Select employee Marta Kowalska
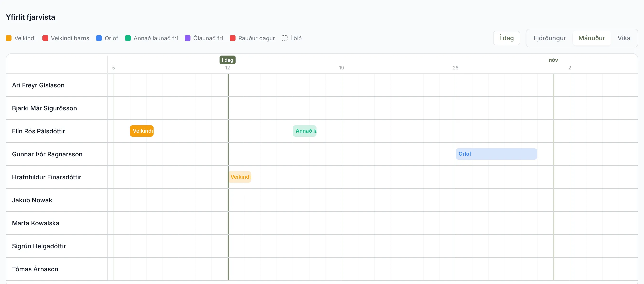Viewport: 644px width, 284px height. 36,223
